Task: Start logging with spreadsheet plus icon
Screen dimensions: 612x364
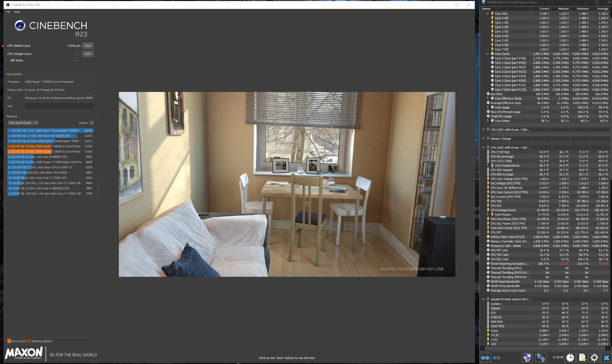Action: [x=582, y=357]
